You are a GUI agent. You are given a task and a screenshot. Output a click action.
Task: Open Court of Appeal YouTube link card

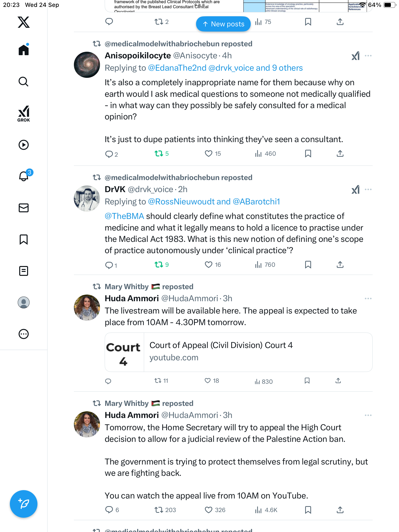(238, 352)
